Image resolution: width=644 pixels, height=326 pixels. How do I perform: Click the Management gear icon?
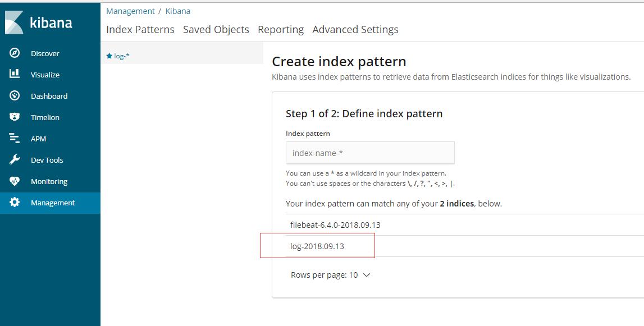point(15,203)
